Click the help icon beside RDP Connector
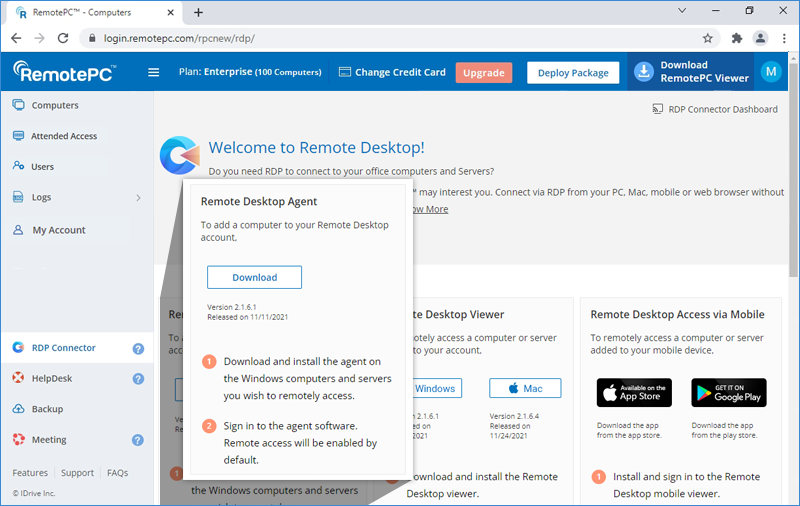 coord(138,348)
